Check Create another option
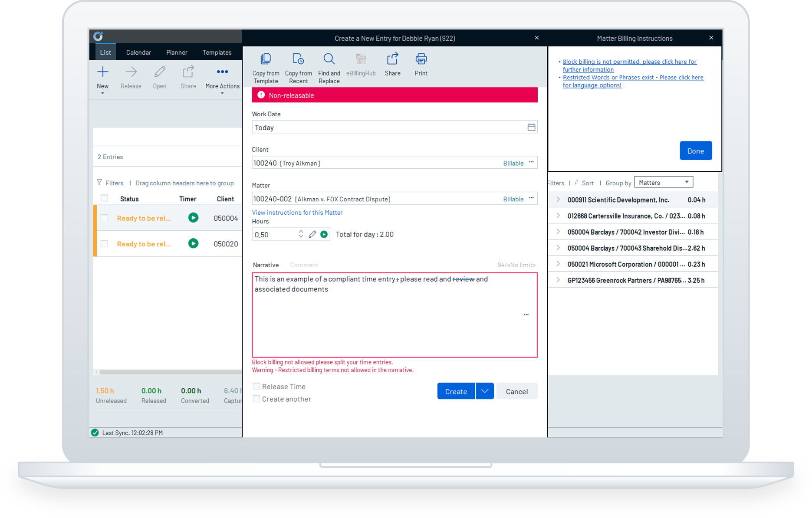This screenshot has width=812, height=518. point(256,399)
